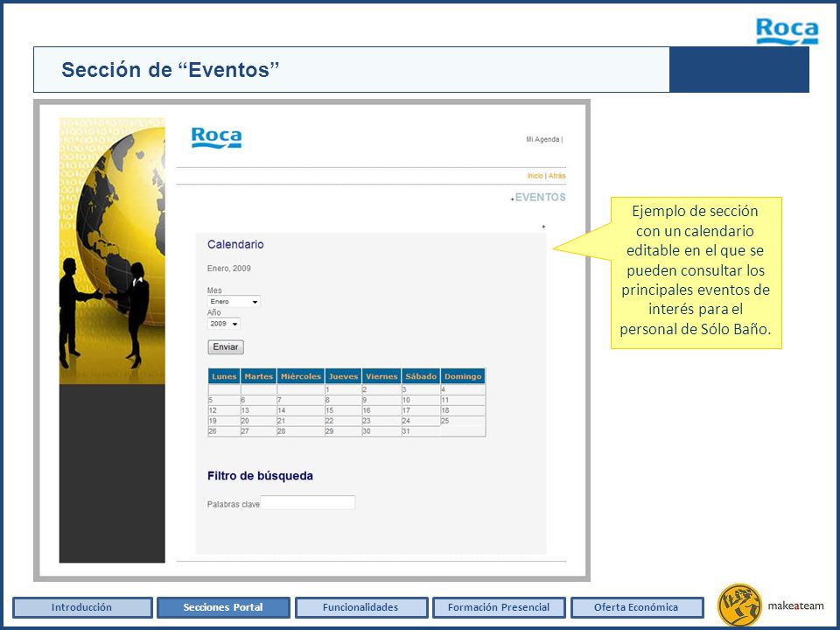840x630 pixels.
Task: Click the golden globe handshake image
Action: pos(112,251)
